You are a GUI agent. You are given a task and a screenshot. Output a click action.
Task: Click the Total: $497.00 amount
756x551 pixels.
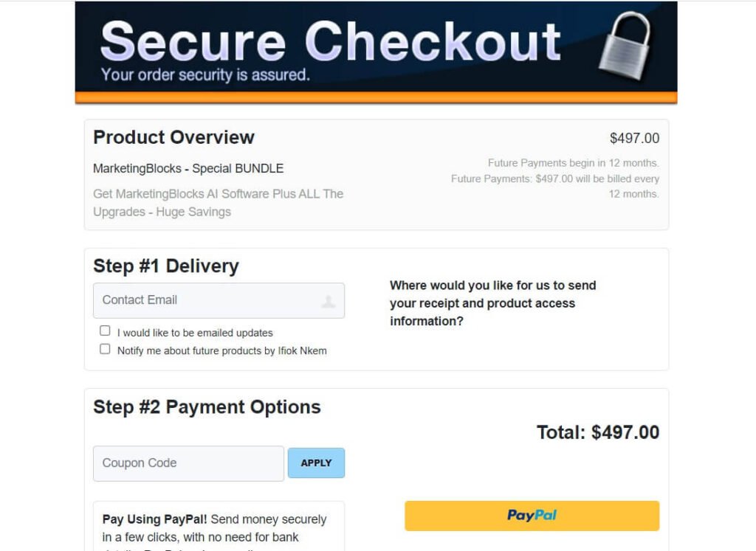tap(598, 432)
